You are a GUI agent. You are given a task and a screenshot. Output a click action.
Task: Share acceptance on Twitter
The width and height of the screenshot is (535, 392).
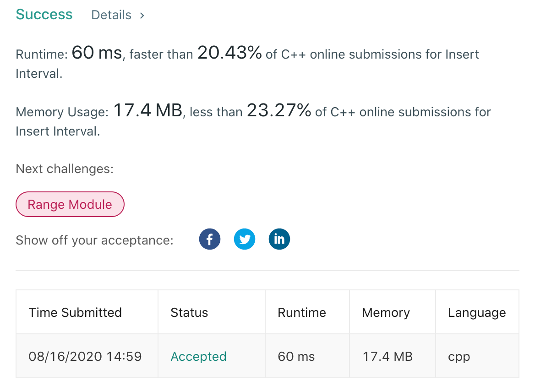(244, 239)
